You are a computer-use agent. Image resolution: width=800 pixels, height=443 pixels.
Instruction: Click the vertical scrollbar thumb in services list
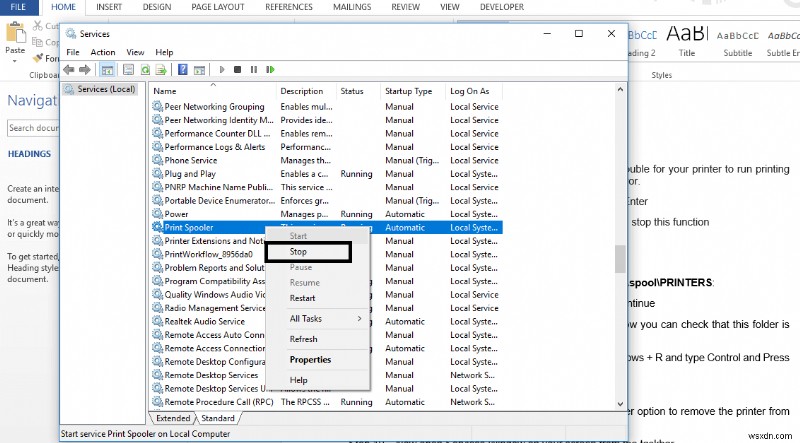[620, 259]
